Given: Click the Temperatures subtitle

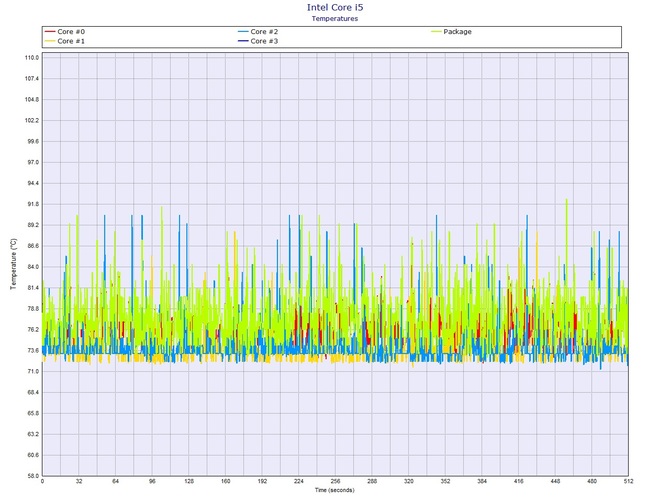Looking at the screenshot, I should click(334, 18).
